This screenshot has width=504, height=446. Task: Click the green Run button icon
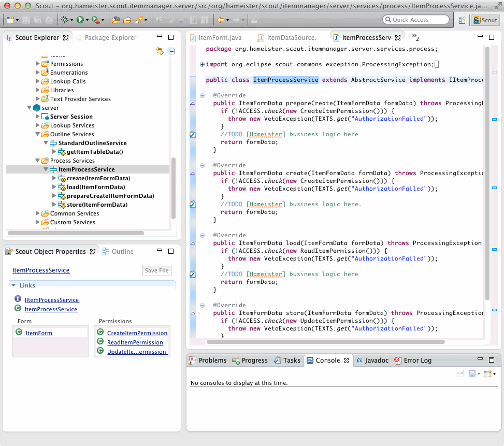pyautogui.click(x=80, y=20)
